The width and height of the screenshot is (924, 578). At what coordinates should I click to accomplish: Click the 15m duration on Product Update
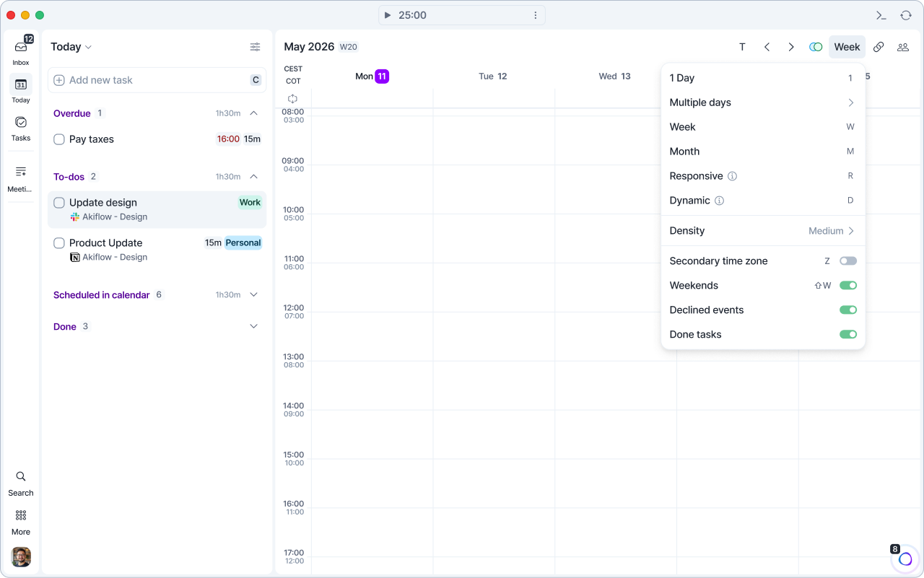coord(213,243)
